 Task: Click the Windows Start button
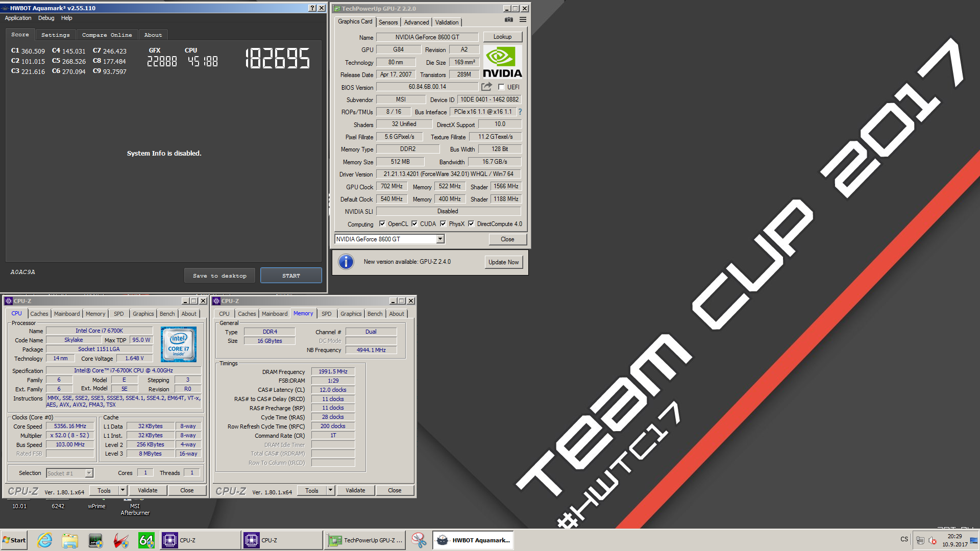[x=14, y=540]
